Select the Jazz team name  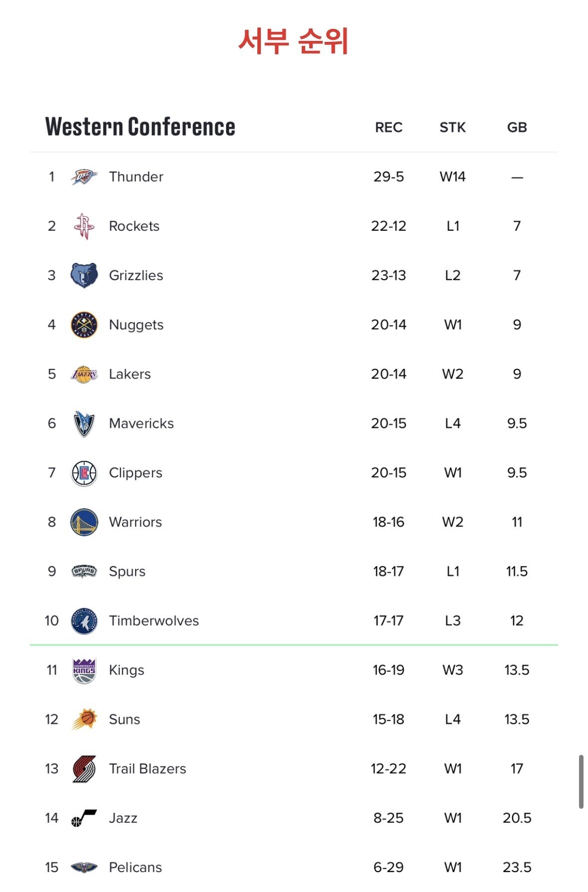point(123,818)
